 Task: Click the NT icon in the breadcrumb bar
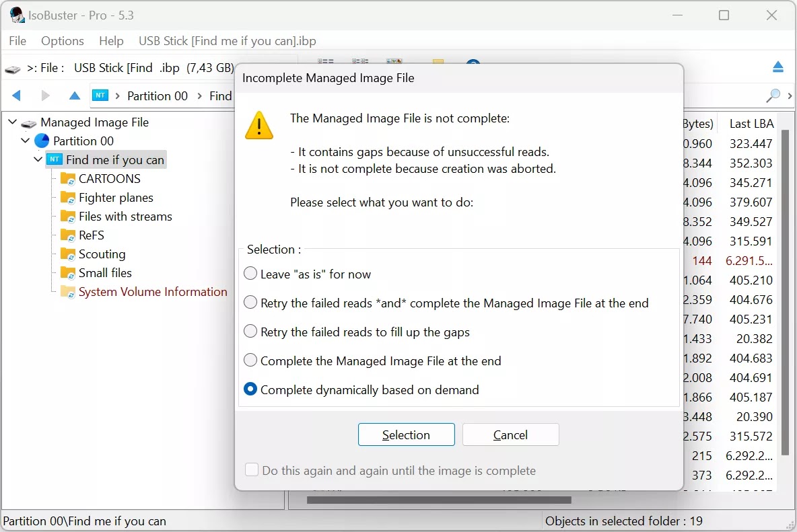click(x=100, y=96)
